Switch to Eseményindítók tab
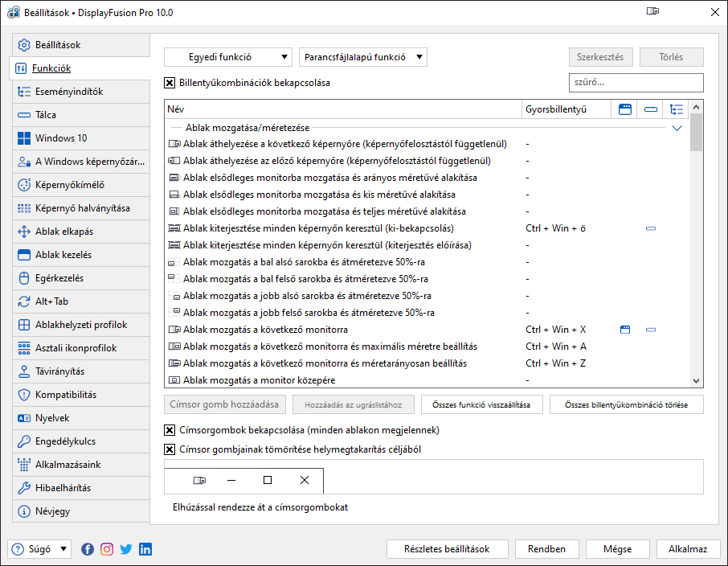728x566 pixels. [x=81, y=92]
